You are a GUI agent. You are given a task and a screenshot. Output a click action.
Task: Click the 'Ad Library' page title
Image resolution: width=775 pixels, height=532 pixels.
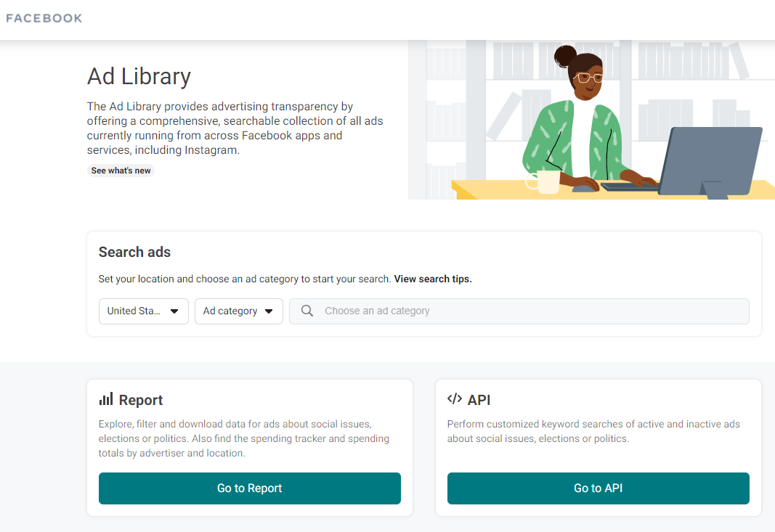click(x=139, y=76)
